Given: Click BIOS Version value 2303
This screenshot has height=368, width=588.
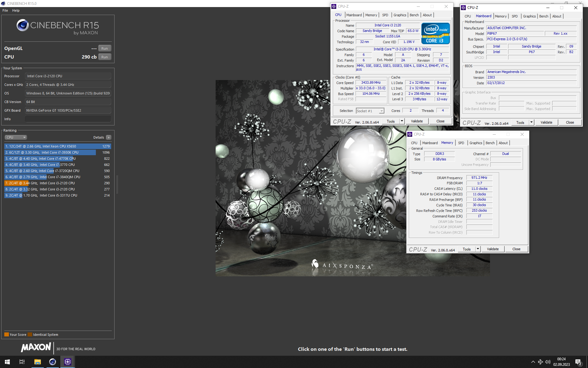Looking at the screenshot, I should tap(531, 78).
